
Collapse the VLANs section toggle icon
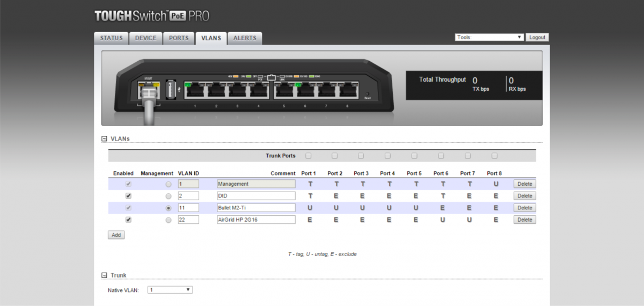coord(105,139)
